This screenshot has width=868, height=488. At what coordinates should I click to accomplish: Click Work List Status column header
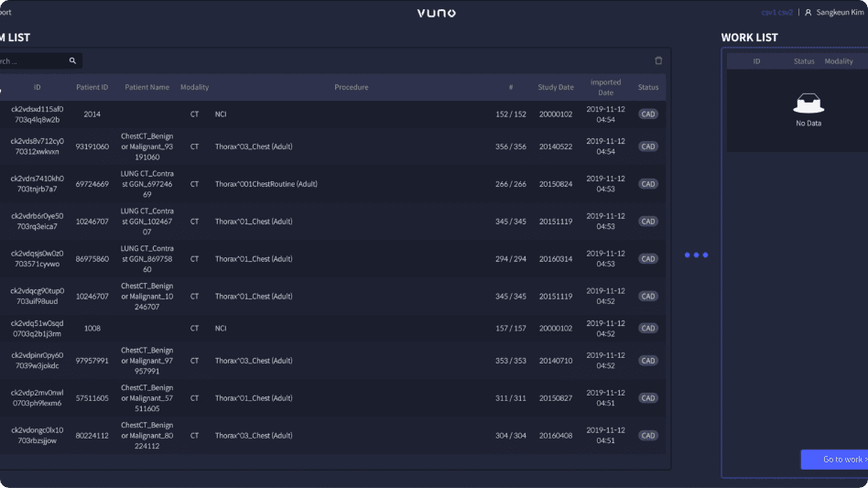(804, 61)
